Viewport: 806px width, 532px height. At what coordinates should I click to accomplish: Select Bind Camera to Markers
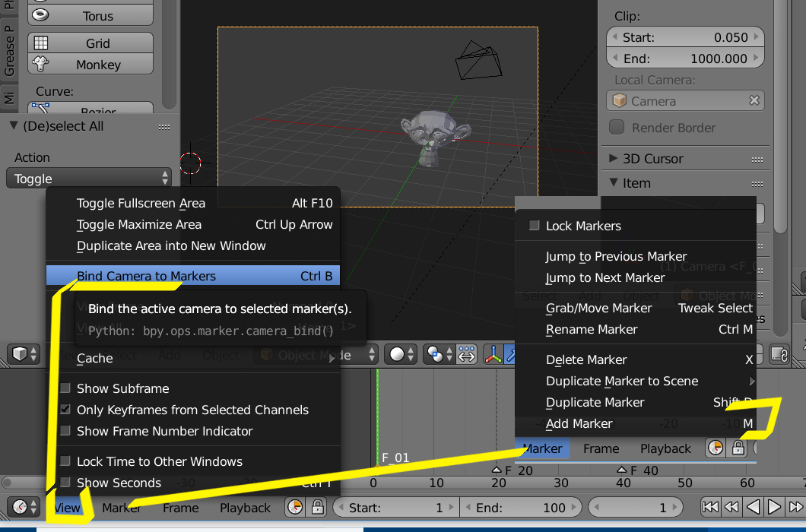(x=193, y=276)
